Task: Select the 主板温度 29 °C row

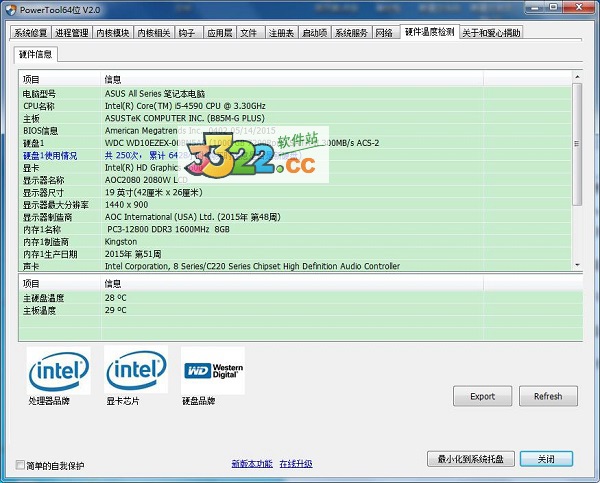Action: 301,310
